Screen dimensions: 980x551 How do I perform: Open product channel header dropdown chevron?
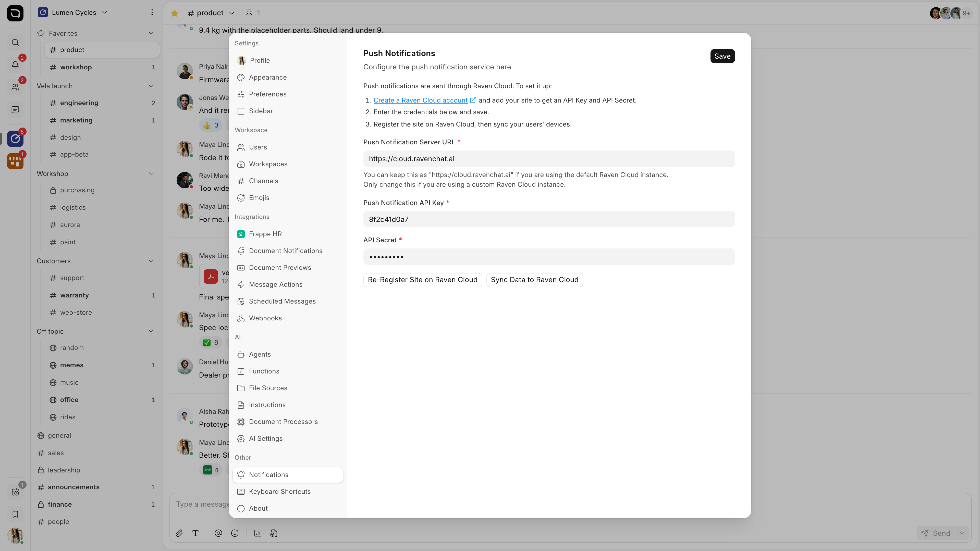pyautogui.click(x=232, y=13)
